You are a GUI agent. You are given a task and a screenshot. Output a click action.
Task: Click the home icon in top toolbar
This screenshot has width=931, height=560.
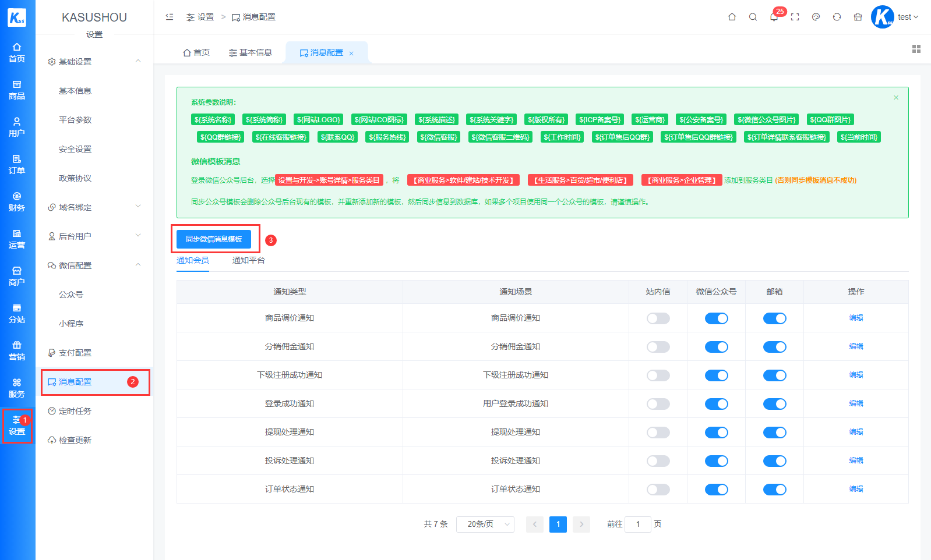732,17
